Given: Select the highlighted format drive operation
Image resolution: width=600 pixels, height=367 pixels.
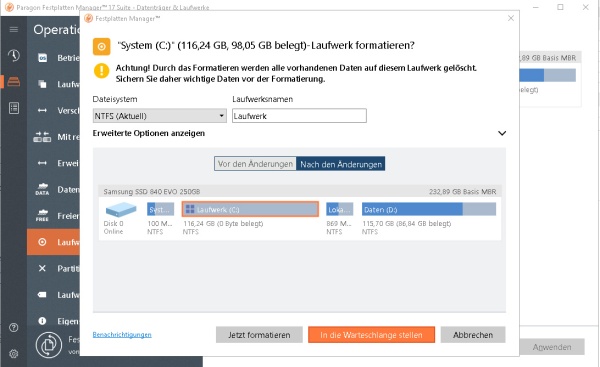Looking at the screenshot, I should pos(53,242).
